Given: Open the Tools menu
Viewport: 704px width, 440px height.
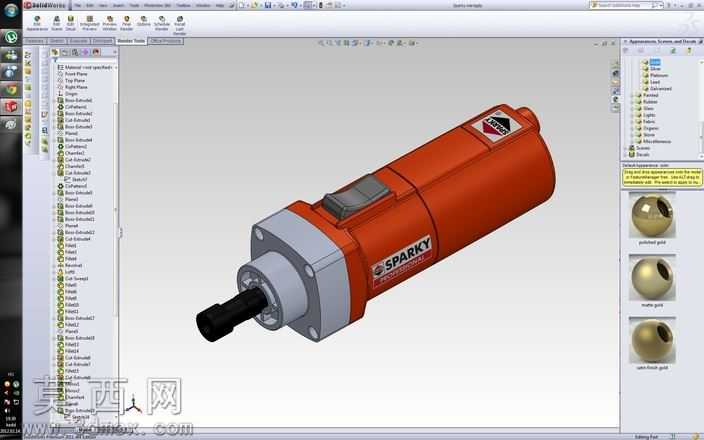Looking at the screenshot, I should 134,5.
